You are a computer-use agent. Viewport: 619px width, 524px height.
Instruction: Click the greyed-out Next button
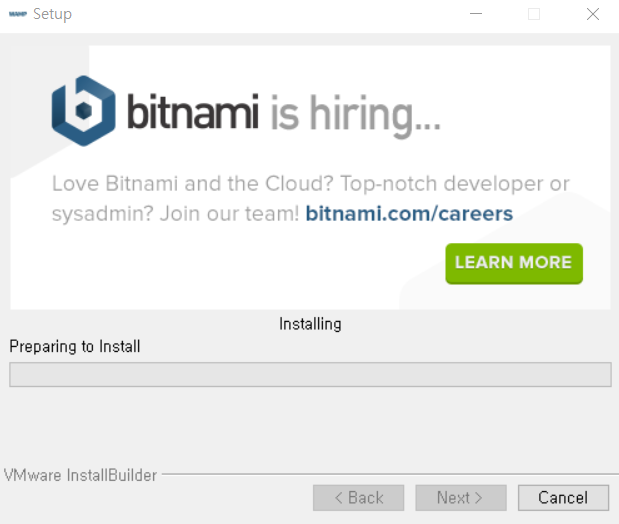pos(461,498)
